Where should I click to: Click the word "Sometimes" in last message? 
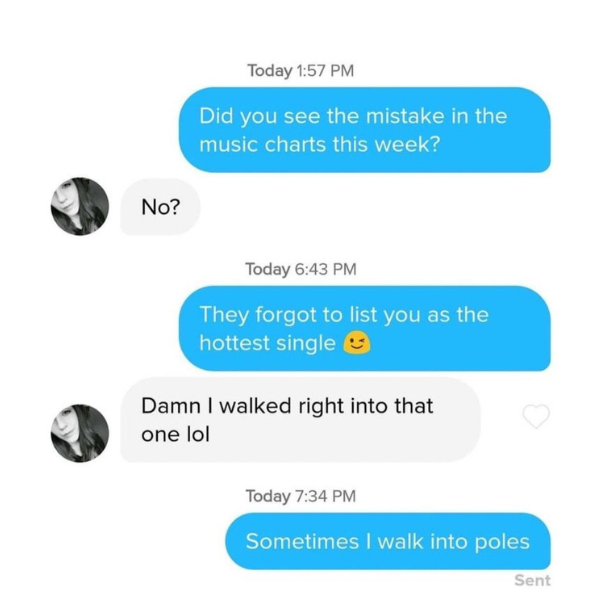click(x=302, y=541)
